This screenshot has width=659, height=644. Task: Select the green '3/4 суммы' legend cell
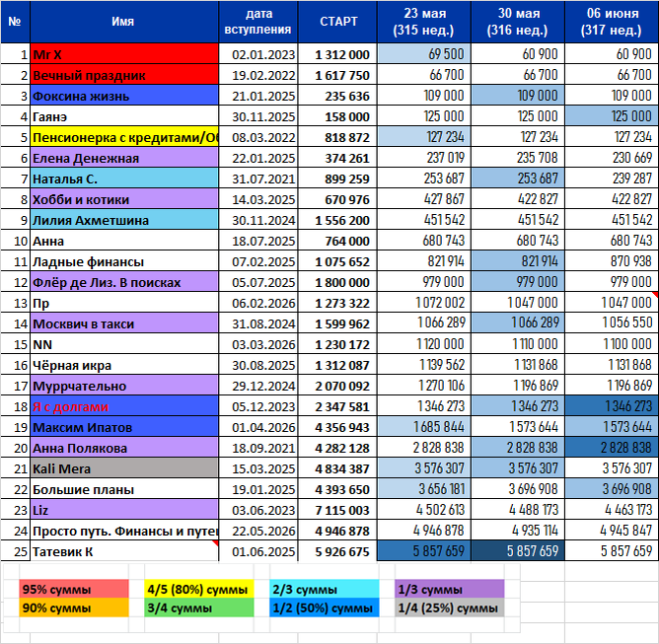[x=199, y=608]
